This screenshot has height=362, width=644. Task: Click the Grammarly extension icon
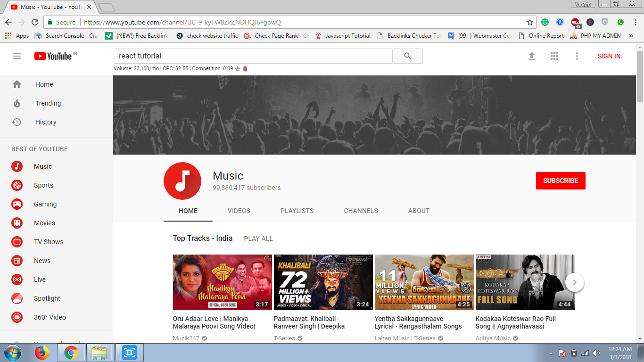[x=545, y=22]
